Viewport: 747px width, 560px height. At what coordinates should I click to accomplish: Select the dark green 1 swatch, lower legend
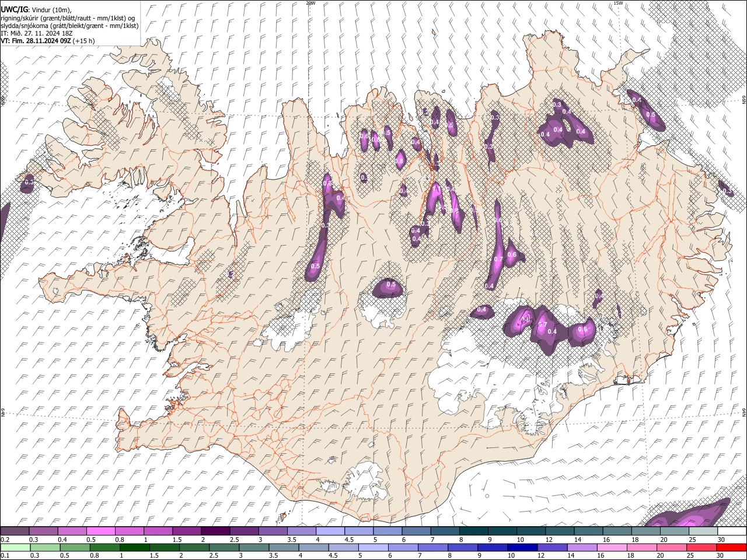(134, 548)
